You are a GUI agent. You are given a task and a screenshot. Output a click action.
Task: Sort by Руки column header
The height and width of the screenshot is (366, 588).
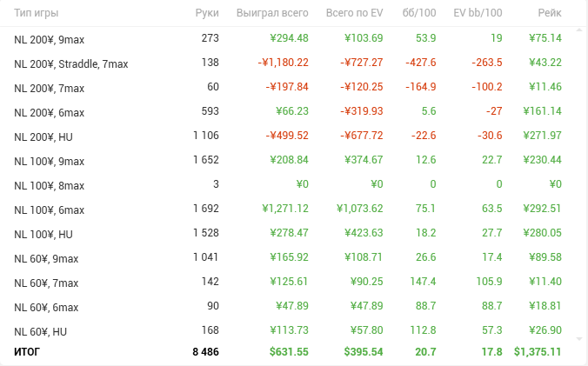pos(206,14)
